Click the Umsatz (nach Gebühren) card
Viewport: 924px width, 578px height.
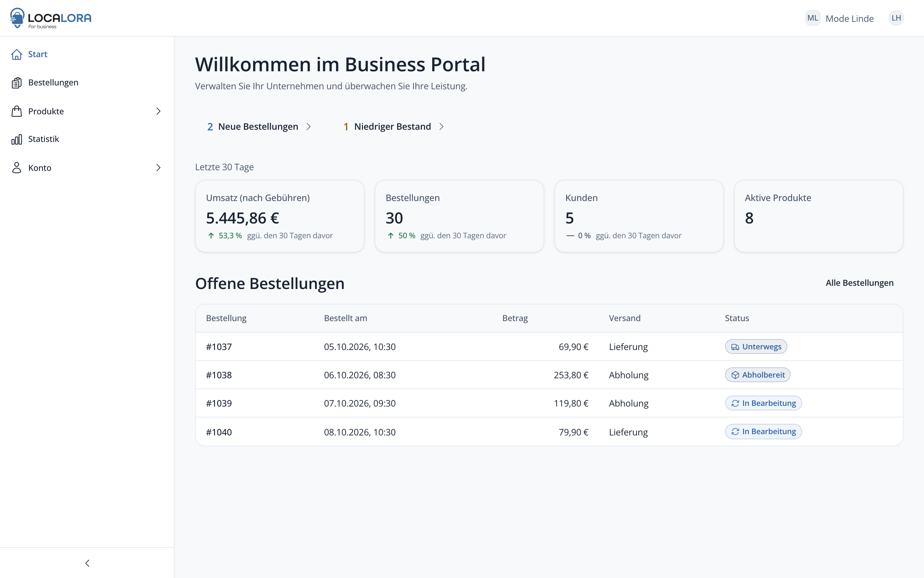click(279, 216)
